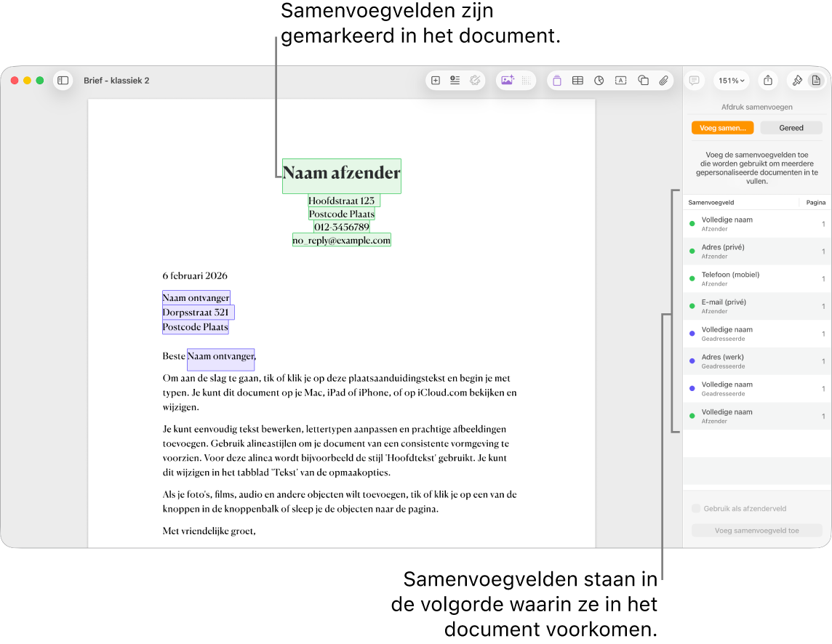Screen dimensions: 832x644
Task: Open the purple template chooser icon
Action: [x=556, y=81]
